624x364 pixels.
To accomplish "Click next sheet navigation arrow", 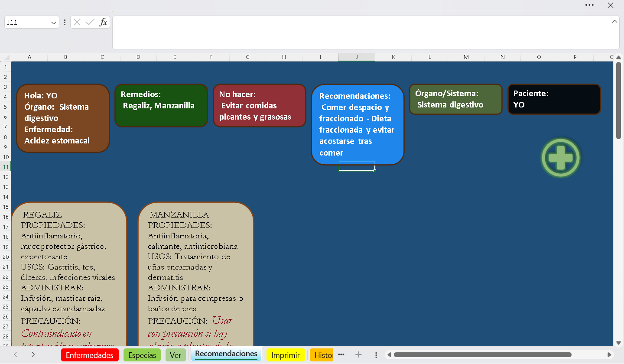I will click(33, 355).
